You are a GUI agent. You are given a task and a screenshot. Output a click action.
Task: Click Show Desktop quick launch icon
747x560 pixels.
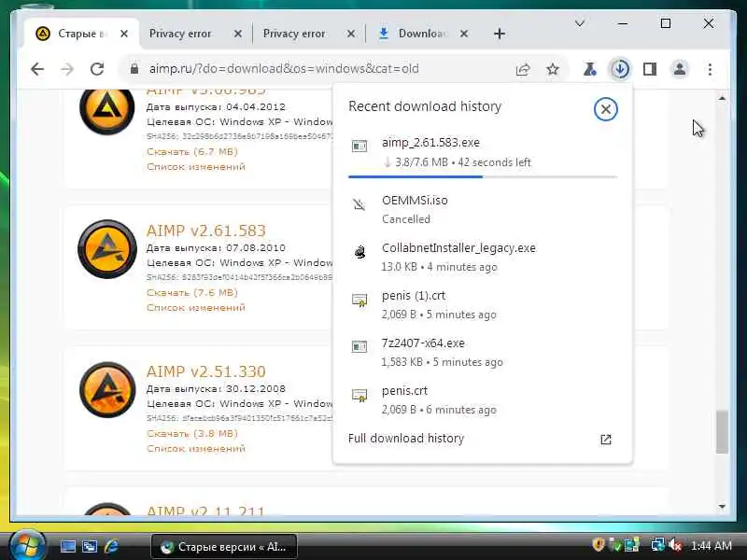(x=67, y=546)
